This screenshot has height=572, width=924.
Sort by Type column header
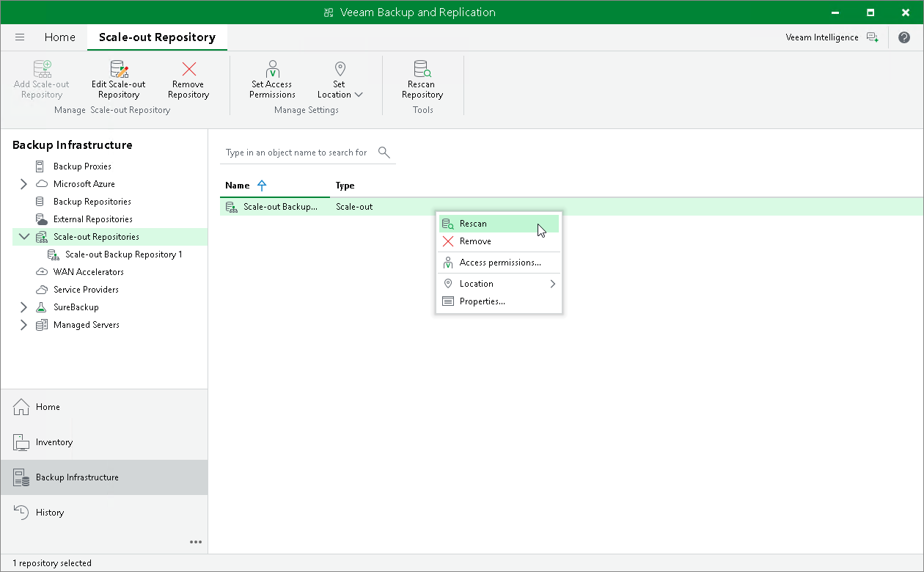point(345,186)
